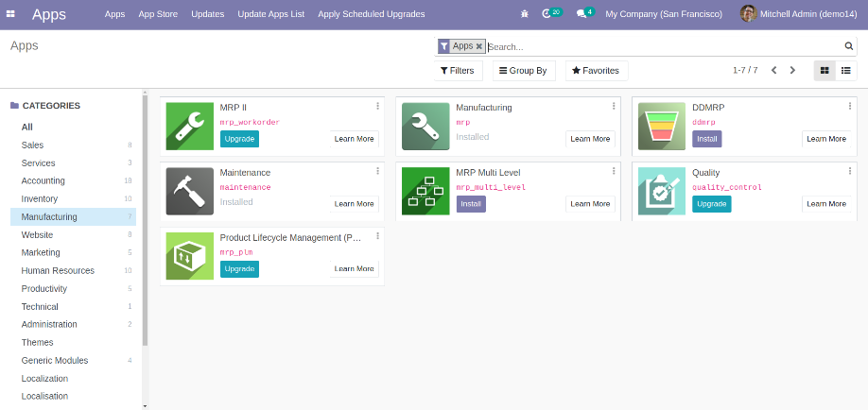Install the MRP Multi Level module
The height and width of the screenshot is (410, 868).
471,204
